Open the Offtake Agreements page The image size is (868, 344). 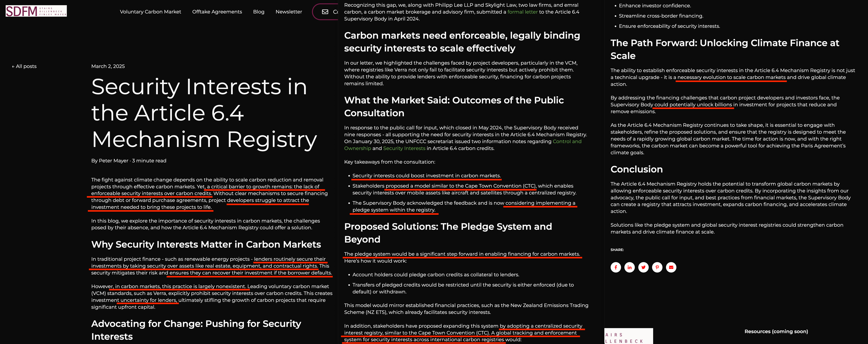coord(217,12)
